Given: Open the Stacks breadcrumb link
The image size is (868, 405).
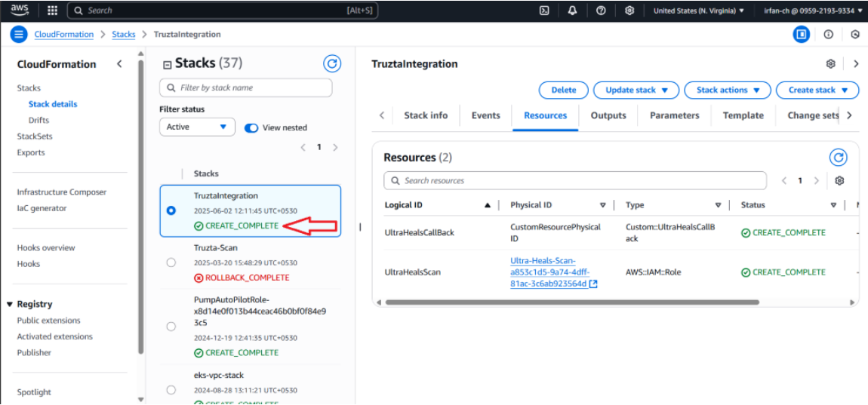Looking at the screenshot, I should tap(124, 34).
